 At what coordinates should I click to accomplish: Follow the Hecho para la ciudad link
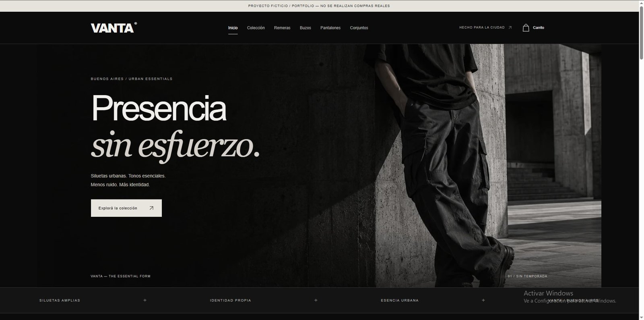(x=485, y=28)
